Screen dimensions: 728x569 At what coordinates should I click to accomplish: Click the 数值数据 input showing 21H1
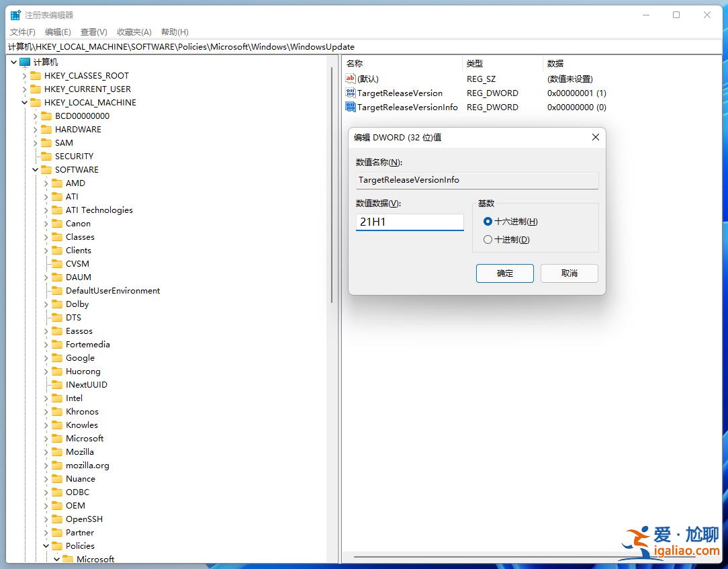pos(410,222)
